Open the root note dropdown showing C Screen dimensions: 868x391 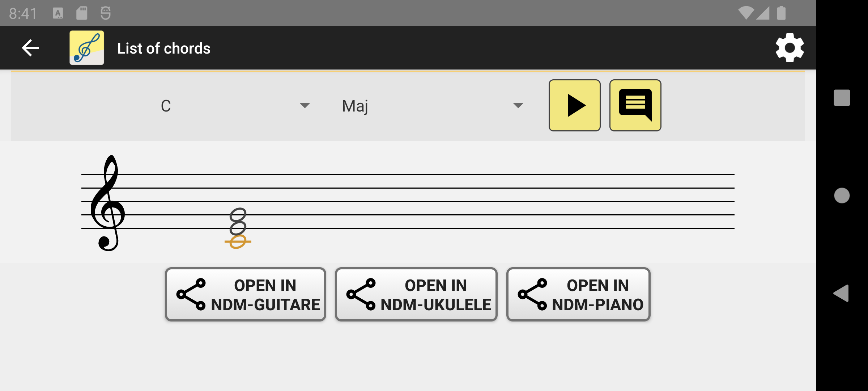235,105
